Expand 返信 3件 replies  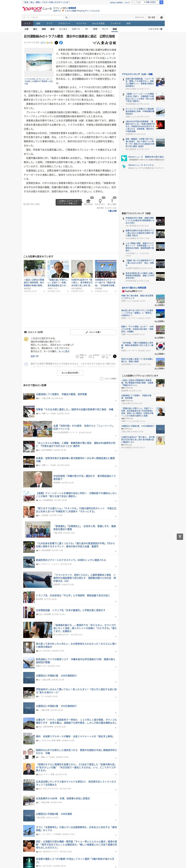pyautogui.click(x=35, y=356)
